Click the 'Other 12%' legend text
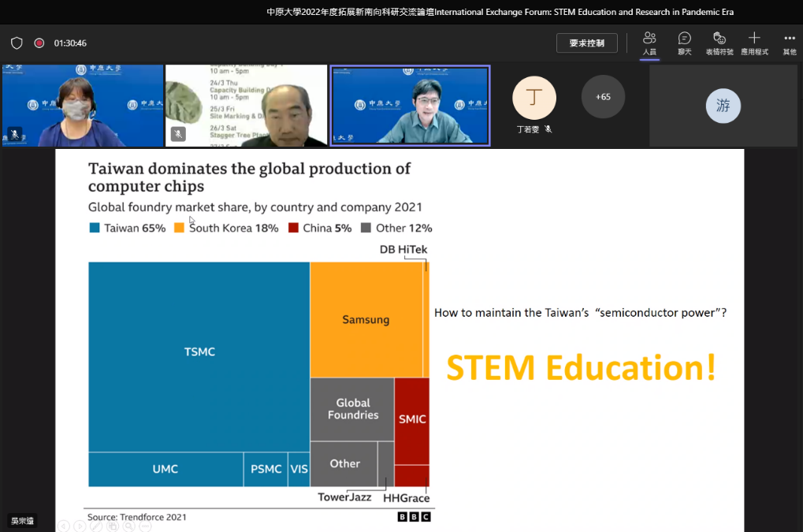 pyautogui.click(x=404, y=228)
